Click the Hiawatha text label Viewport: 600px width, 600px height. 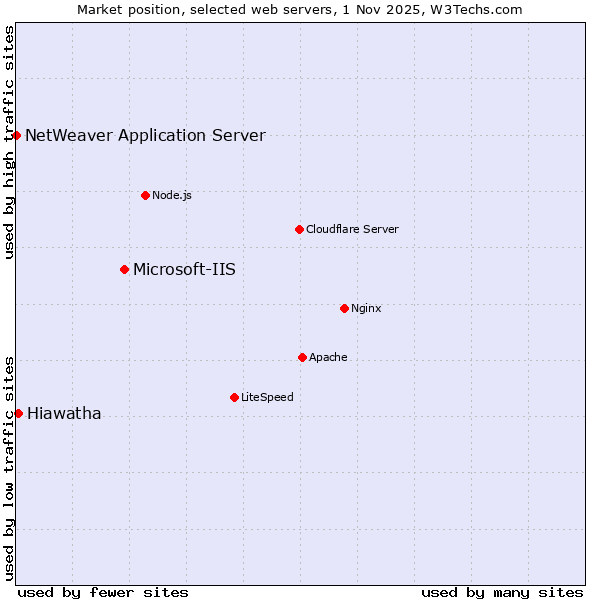tap(64, 414)
